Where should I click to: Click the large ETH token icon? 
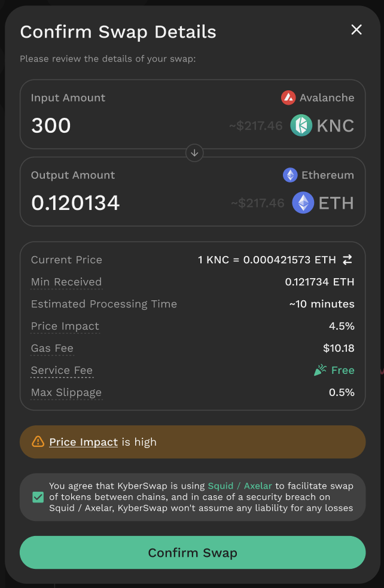303,203
